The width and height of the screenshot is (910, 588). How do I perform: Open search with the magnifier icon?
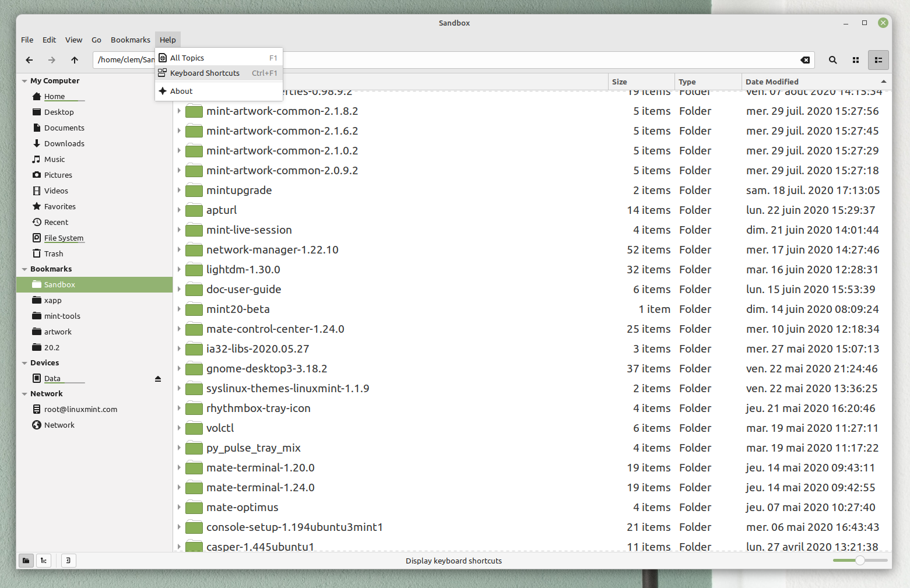tap(832, 60)
